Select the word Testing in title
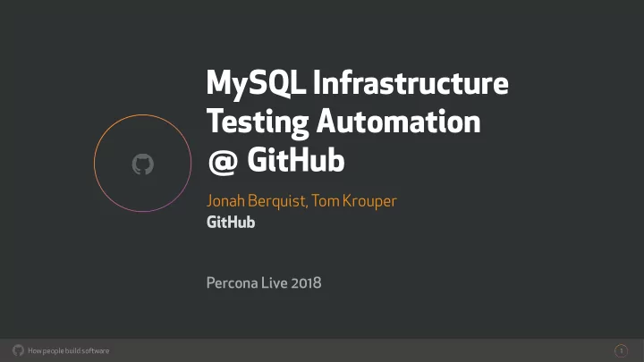This screenshot has width=644, height=362. coord(258,123)
